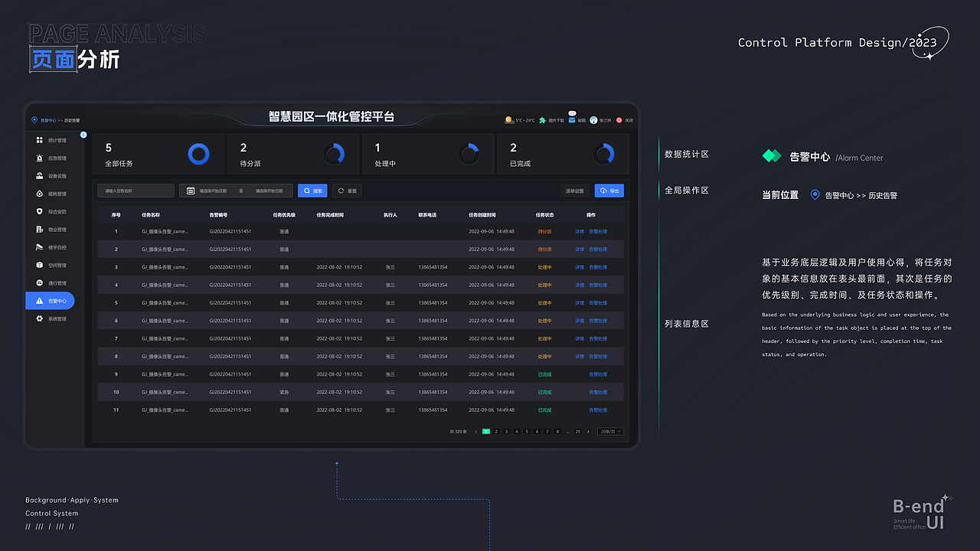The image size is (980, 551).
Task: Click the 派单设置 button
Action: 575,191
